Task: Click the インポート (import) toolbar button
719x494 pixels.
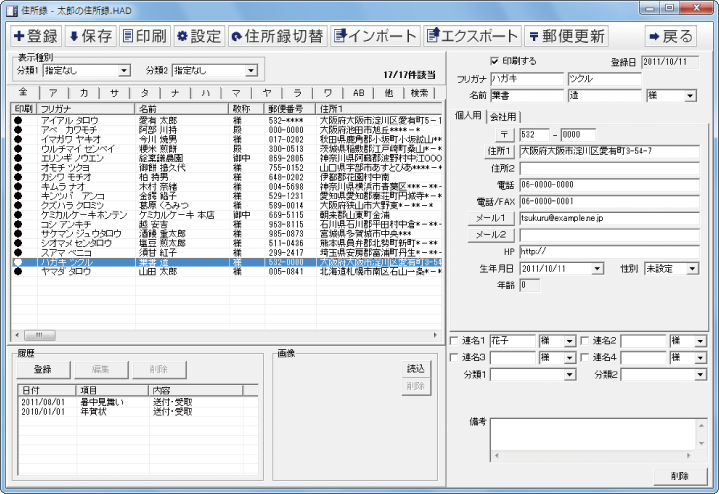Action: (375, 36)
